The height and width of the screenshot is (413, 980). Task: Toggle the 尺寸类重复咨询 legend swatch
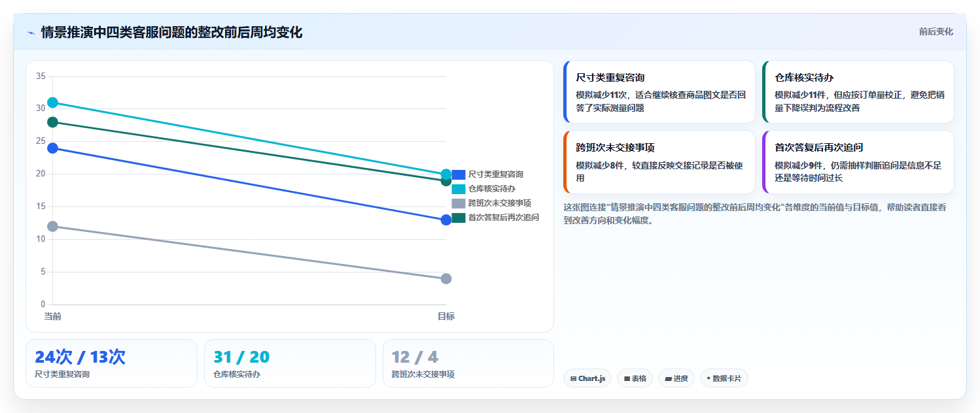click(459, 174)
